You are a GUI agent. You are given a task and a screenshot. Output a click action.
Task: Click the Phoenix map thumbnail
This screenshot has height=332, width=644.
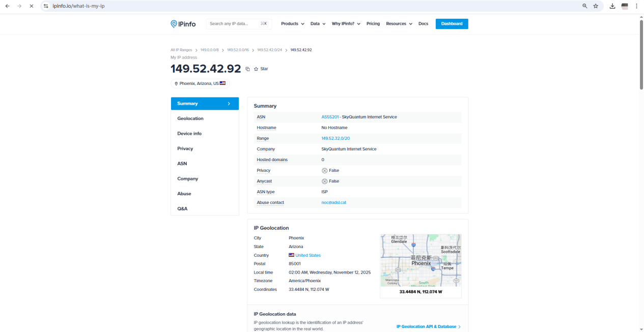click(421, 260)
